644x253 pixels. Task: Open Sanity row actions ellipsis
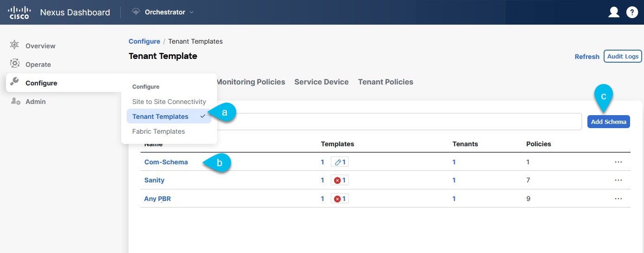tap(618, 180)
